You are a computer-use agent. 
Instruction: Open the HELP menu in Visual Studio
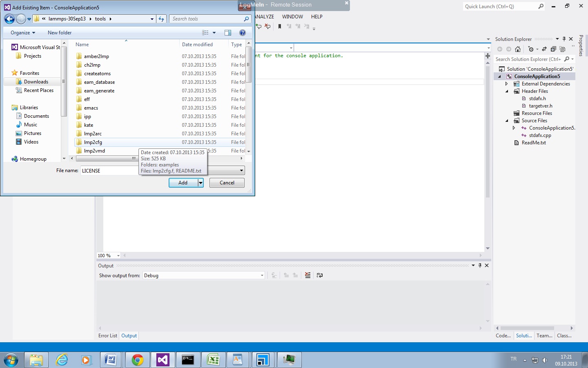[x=317, y=17]
